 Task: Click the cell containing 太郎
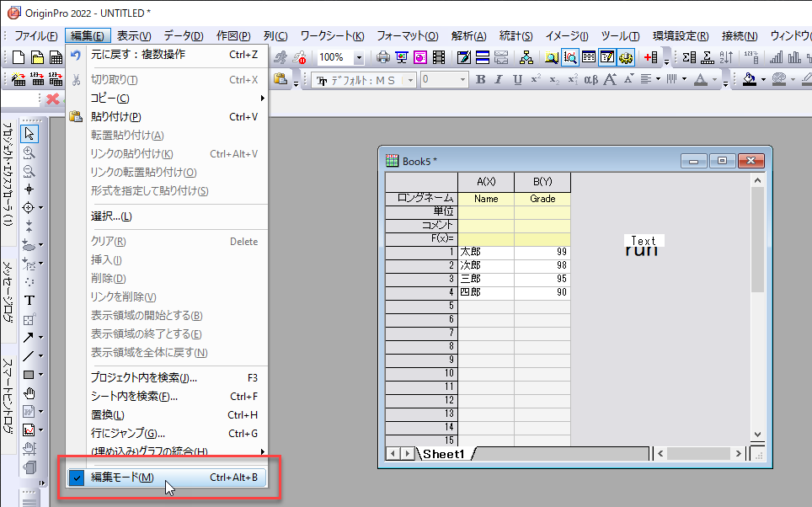[x=486, y=252]
